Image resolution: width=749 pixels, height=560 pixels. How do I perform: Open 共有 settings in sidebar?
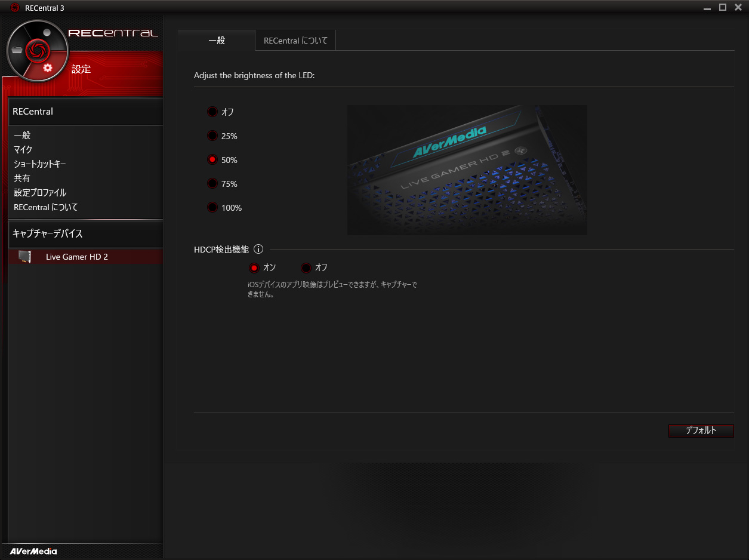(22, 179)
